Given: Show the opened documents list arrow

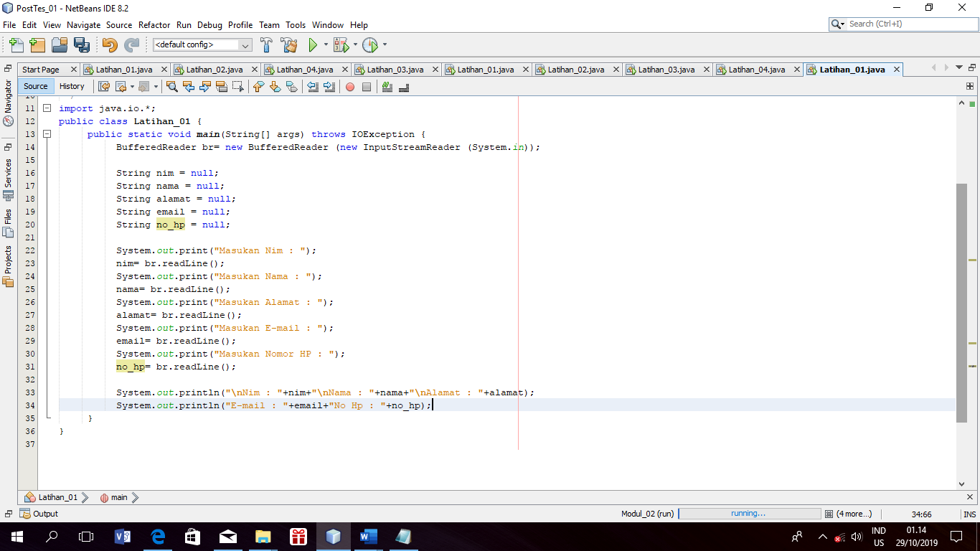Looking at the screenshot, I should click(x=960, y=67).
